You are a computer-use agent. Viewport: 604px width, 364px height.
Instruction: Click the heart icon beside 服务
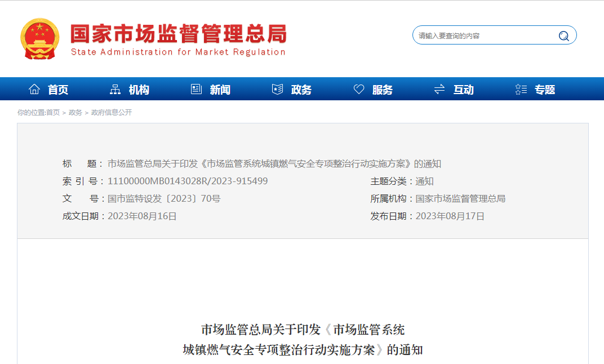[359, 90]
